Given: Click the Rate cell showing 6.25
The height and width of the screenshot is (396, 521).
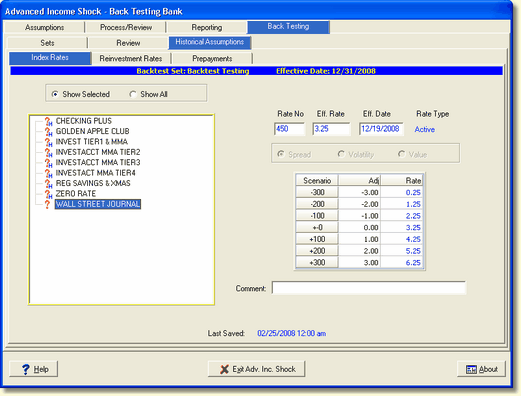Looking at the screenshot, I should (402, 262).
